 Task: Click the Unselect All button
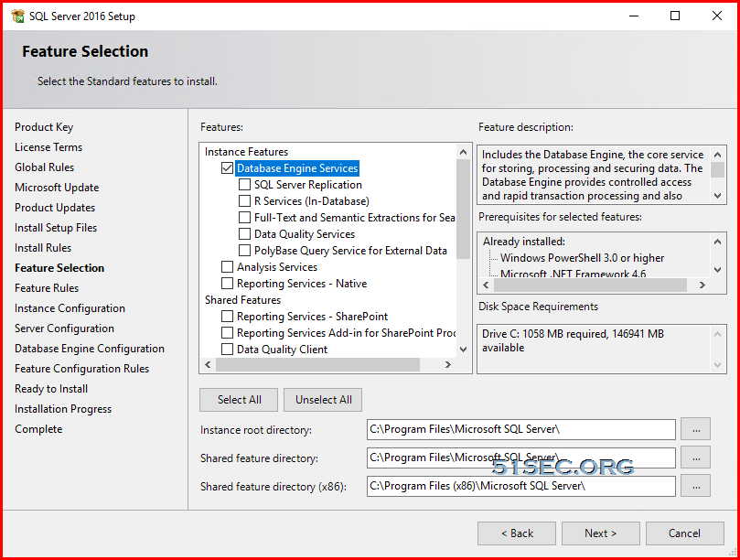pyautogui.click(x=323, y=400)
